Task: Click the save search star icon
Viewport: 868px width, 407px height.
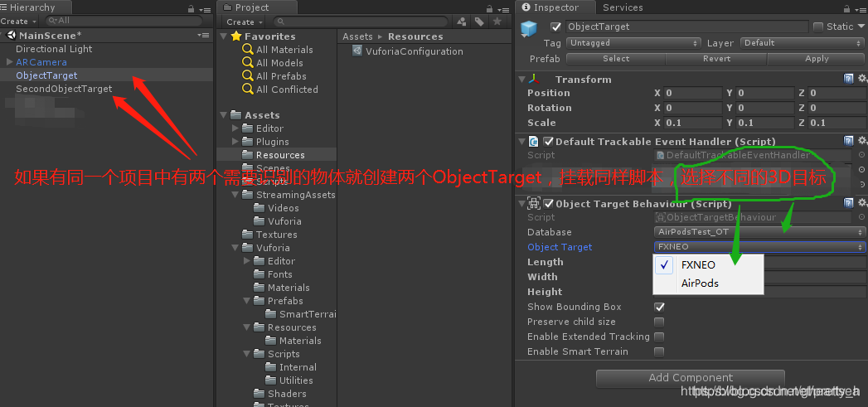Action: pyautogui.click(x=497, y=22)
